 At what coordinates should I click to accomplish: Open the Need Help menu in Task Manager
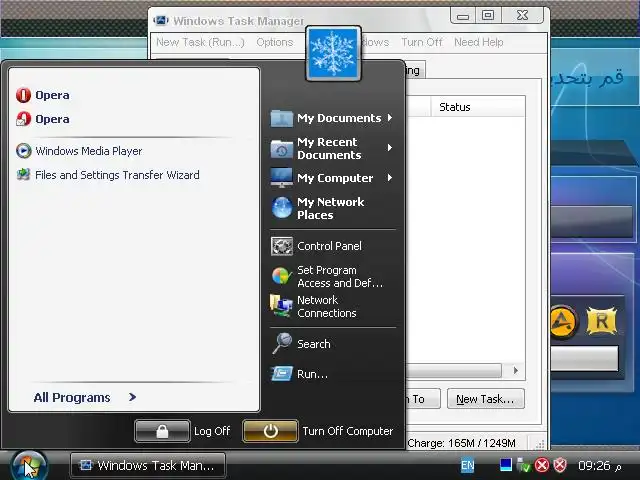point(478,42)
